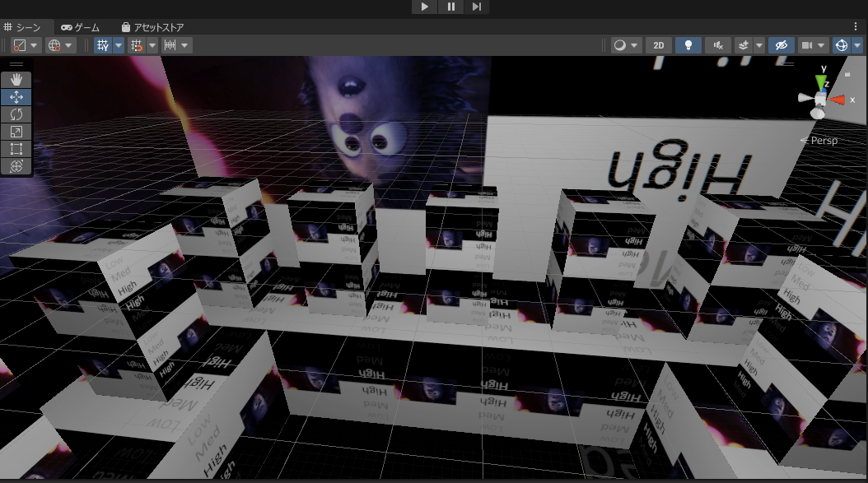Screen dimensions: 868x483
Task: Expand the Gizmos dropdown arrow
Action: click(x=857, y=45)
